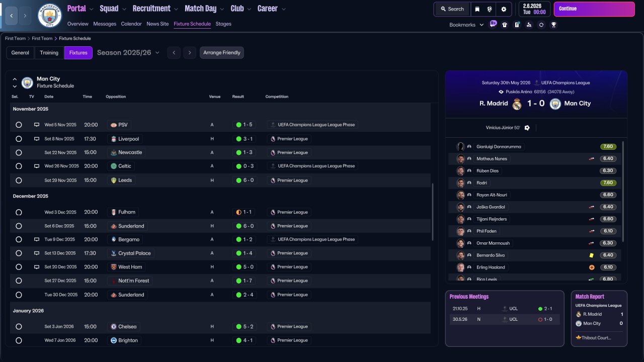Click the Real Madrid crest in match panel
This screenshot has height=362, width=644.
tap(517, 104)
